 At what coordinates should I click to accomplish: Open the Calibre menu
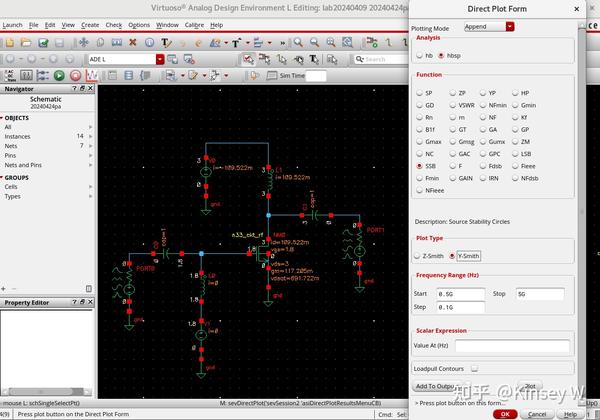coord(194,25)
